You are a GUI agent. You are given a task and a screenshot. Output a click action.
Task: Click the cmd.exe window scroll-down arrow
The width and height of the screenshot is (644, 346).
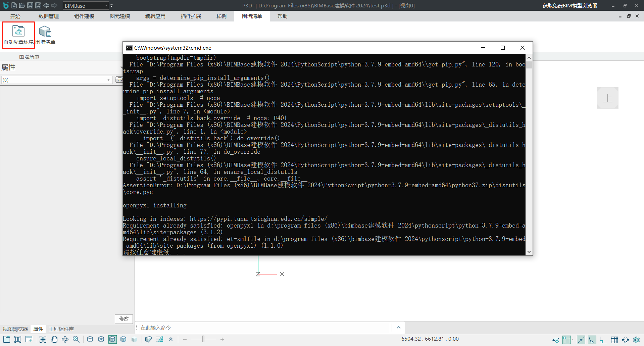pos(529,252)
